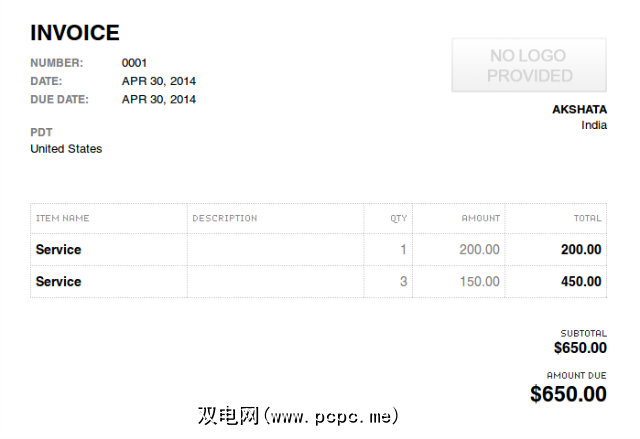Click the 200.00 amount cell
The width and height of the screenshot is (640, 439).
480,249
